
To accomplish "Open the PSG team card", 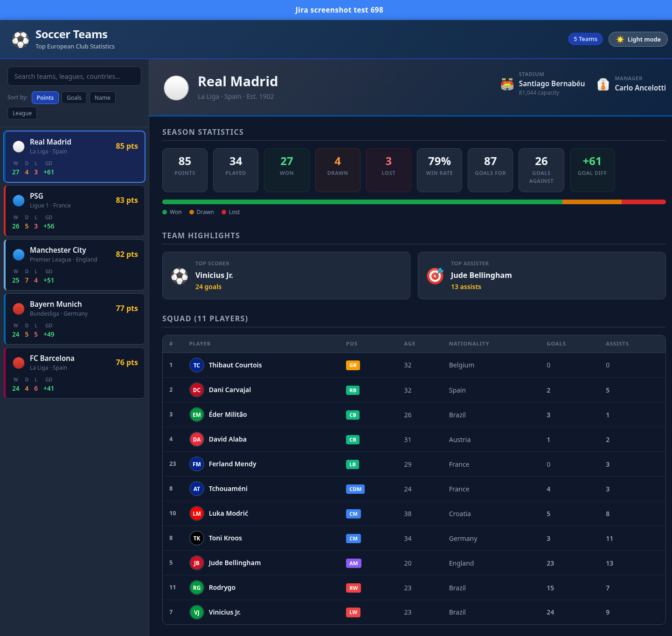I will (x=75, y=211).
